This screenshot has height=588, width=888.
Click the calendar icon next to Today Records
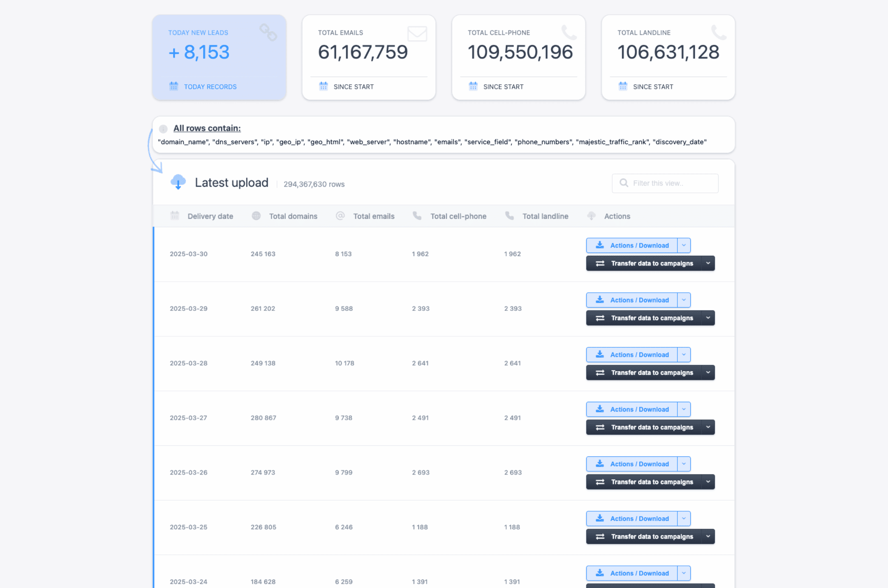173,86
